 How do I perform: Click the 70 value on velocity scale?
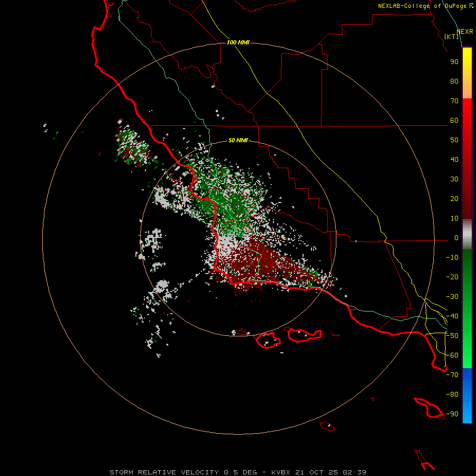[x=454, y=101]
